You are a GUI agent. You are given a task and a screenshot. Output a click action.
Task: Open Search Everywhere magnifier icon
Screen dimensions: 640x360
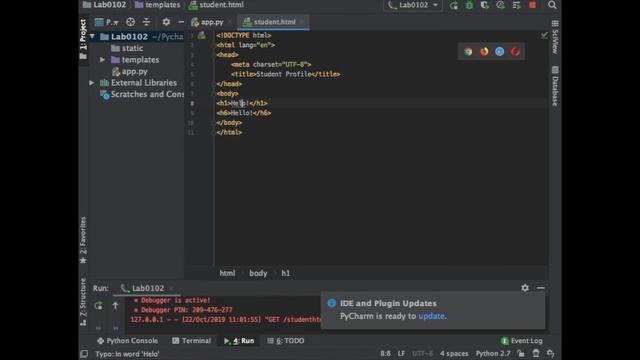[552, 5]
